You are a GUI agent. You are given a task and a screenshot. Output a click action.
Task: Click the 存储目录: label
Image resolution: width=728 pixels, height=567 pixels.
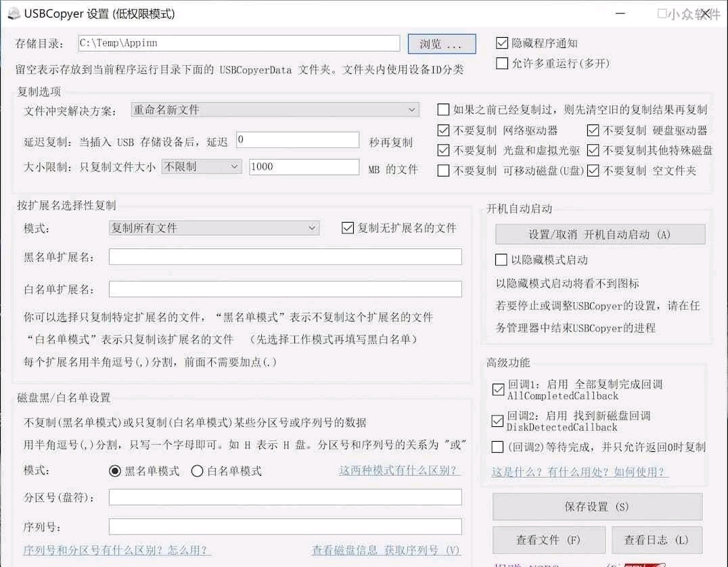point(39,44)
